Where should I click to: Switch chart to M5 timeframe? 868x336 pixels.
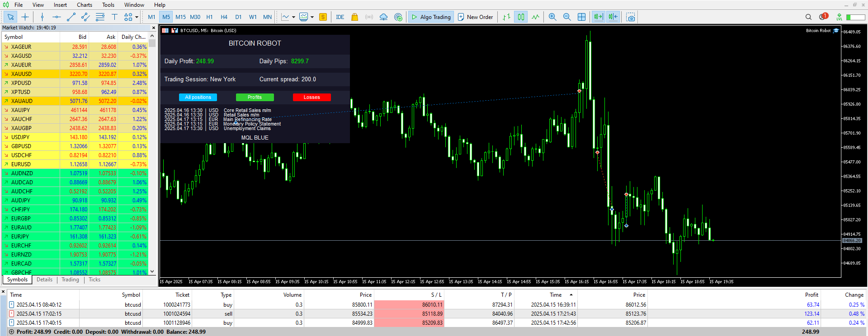point(166,17)
